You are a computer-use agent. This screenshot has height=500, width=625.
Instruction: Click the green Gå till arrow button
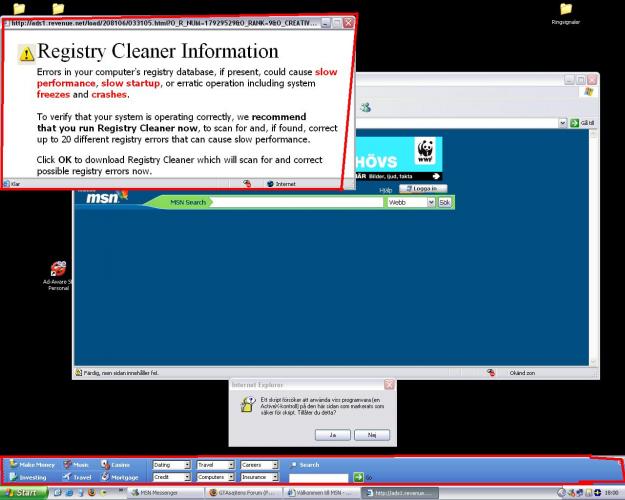[574, 123]
